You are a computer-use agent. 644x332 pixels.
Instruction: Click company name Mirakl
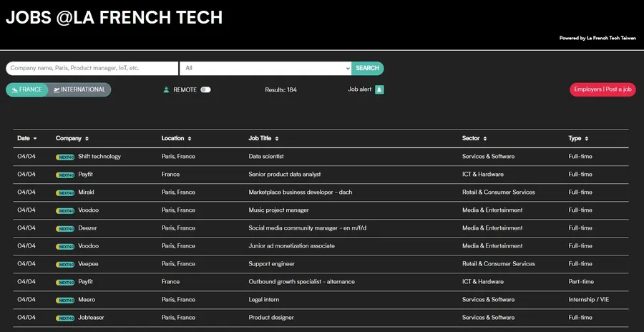(x=87, y=192)
